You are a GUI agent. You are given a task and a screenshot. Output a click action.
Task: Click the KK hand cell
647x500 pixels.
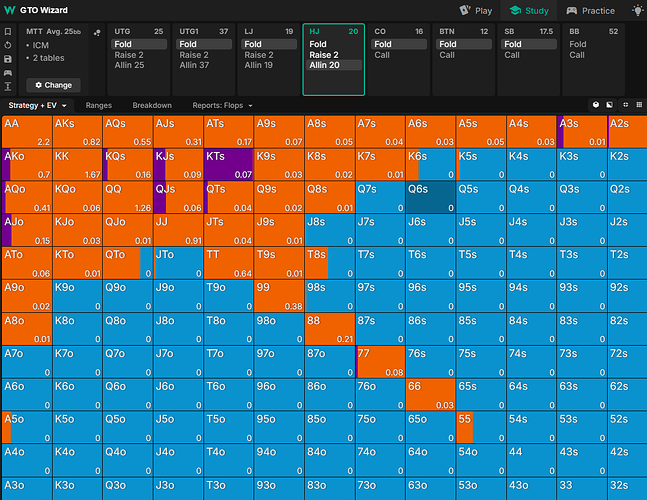(78, 165)
